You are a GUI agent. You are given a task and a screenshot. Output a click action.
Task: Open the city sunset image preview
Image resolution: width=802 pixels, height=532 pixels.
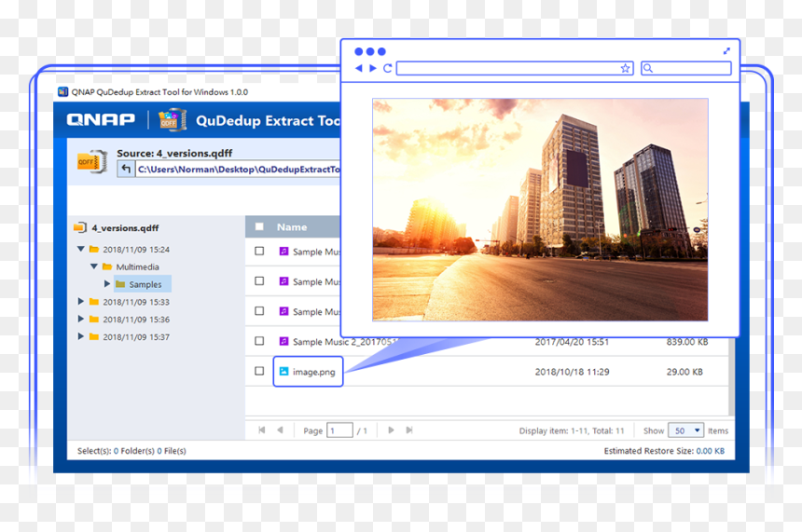tap(540, 210)
